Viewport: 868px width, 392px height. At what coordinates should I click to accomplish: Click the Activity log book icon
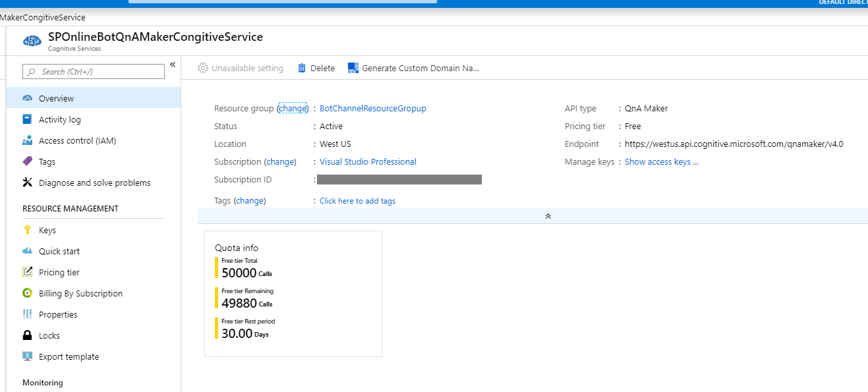(x=27, y=119)
